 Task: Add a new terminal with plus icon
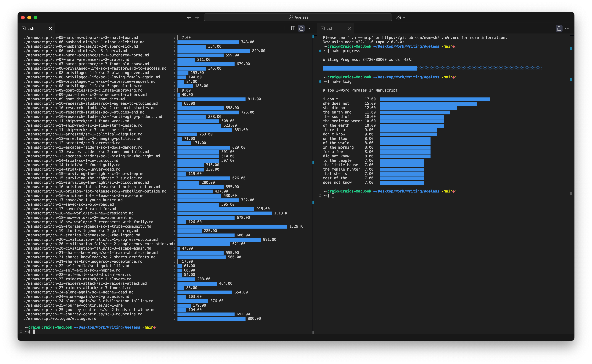[x=285, y=28]
